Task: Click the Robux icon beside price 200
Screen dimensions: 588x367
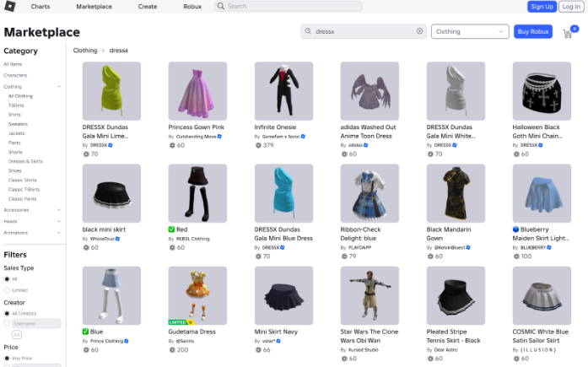Action: (172, 350)
